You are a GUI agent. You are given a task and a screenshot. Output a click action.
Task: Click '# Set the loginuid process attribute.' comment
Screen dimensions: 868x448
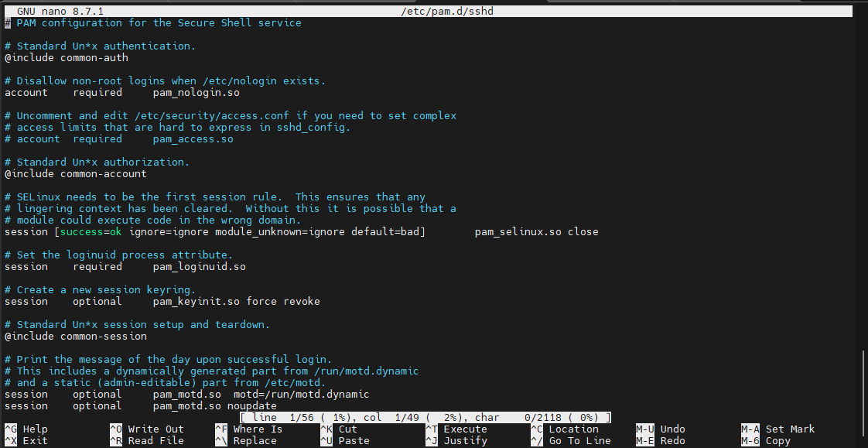coord(119,255)
